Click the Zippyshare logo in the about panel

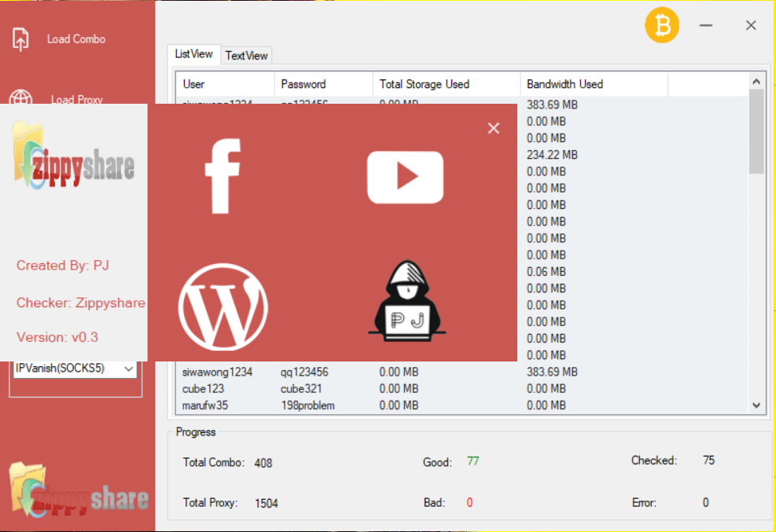click(73, 156)
